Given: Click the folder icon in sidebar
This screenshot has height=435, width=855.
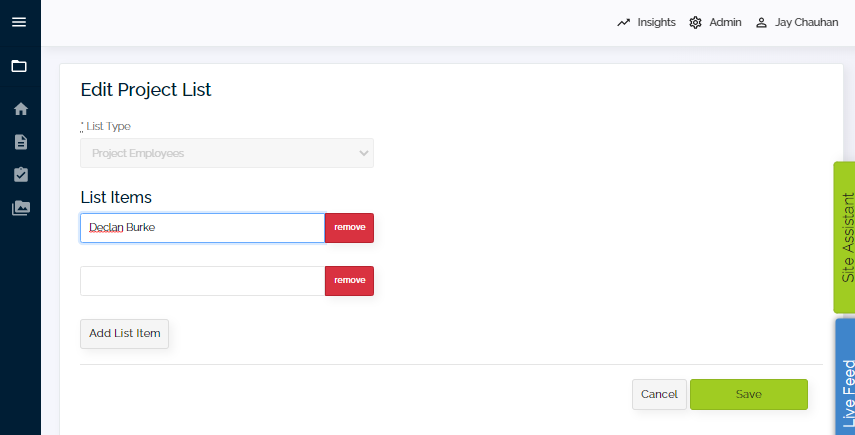Looking at the screenshot, I should (x=19, y=66).
